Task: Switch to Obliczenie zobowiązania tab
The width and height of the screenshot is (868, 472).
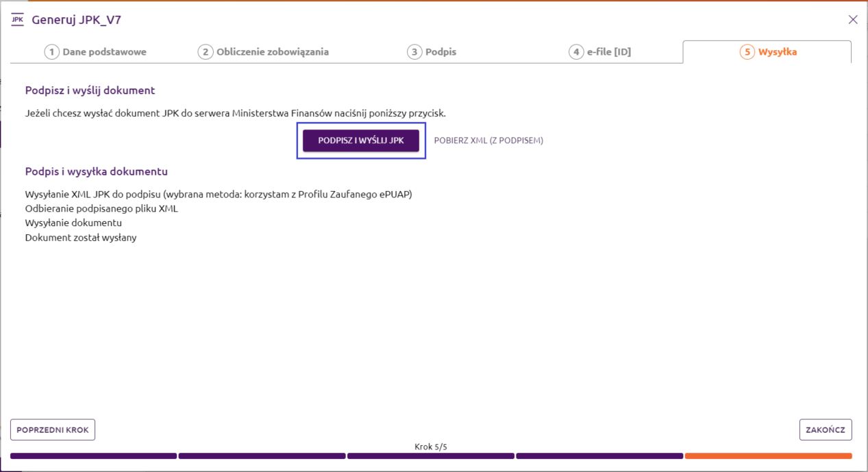Action: click(x=264, y=52)
